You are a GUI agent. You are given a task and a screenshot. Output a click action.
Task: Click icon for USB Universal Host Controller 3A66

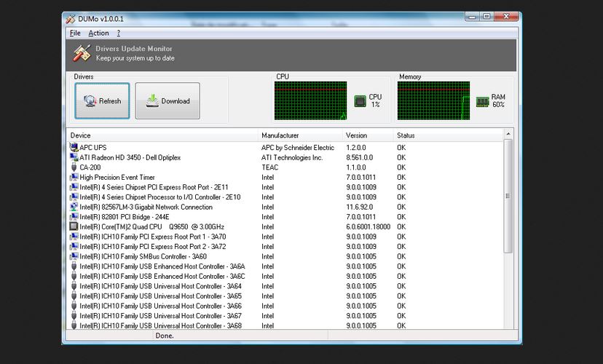(74, 306)
